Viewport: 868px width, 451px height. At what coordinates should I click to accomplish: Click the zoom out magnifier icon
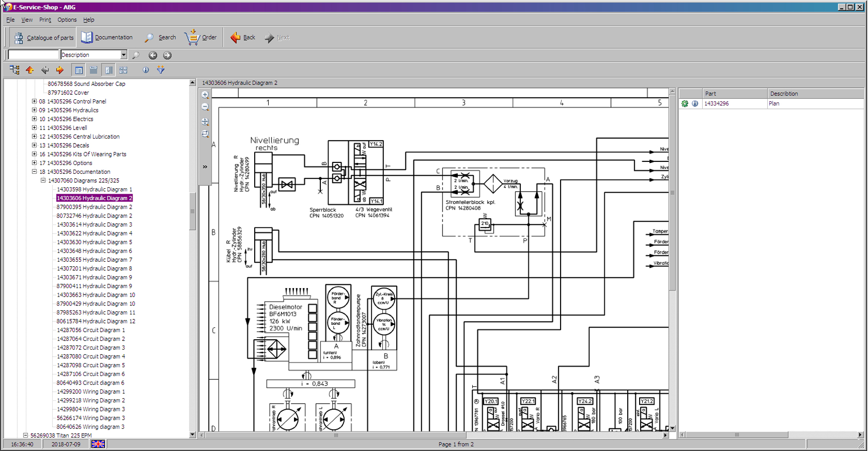point(205,107)
